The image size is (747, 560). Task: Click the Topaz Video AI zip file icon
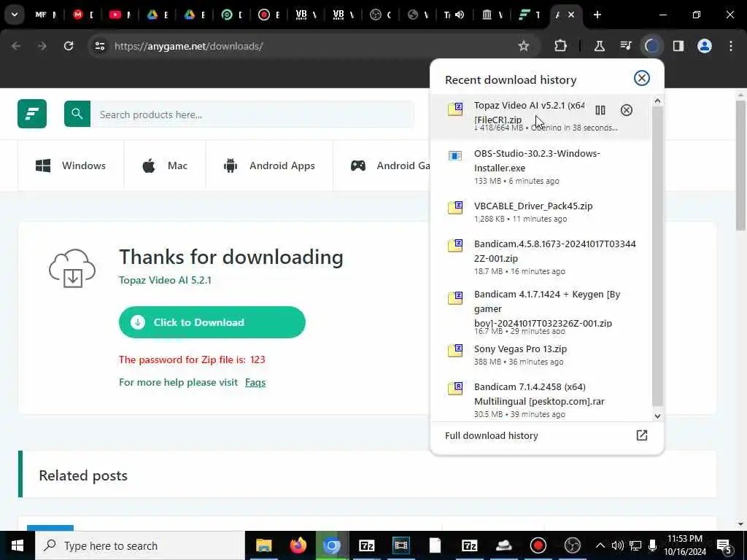[455, 109]
